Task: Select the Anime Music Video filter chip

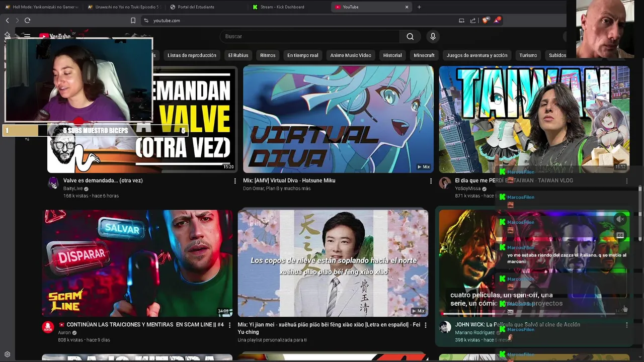Action: pyautogui.click(x=351, y=55)
